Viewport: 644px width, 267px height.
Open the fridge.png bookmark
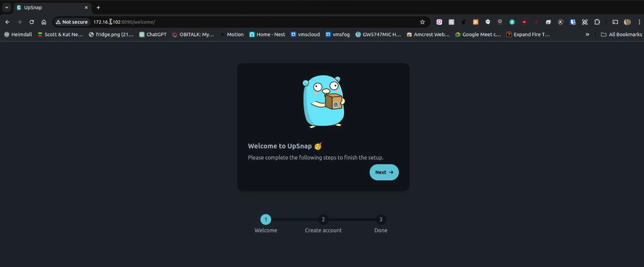pyautogui.click(x=111, y=35)
